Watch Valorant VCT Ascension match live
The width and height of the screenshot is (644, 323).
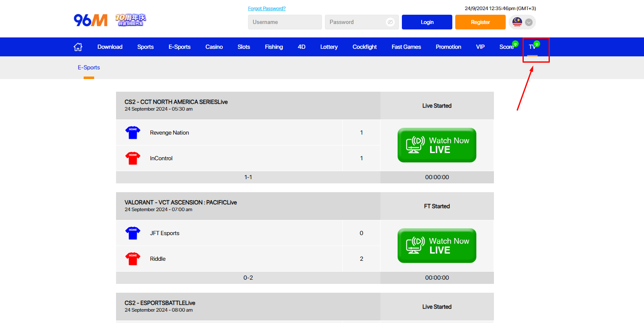(437, 246)
